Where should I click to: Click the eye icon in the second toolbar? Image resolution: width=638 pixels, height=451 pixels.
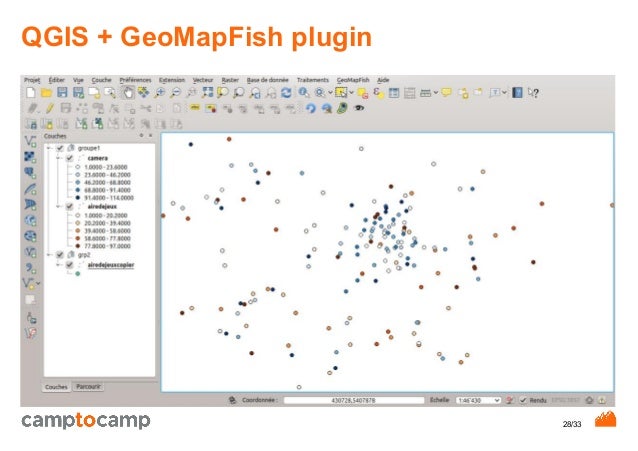[x=358, y=108]
